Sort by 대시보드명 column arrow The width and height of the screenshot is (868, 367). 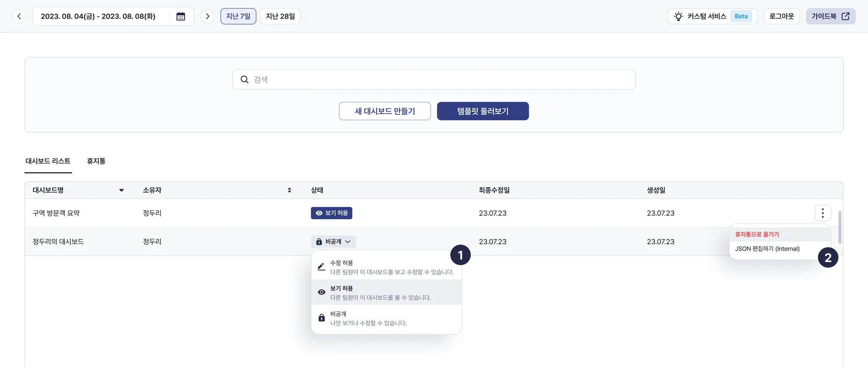coord(121,190)
